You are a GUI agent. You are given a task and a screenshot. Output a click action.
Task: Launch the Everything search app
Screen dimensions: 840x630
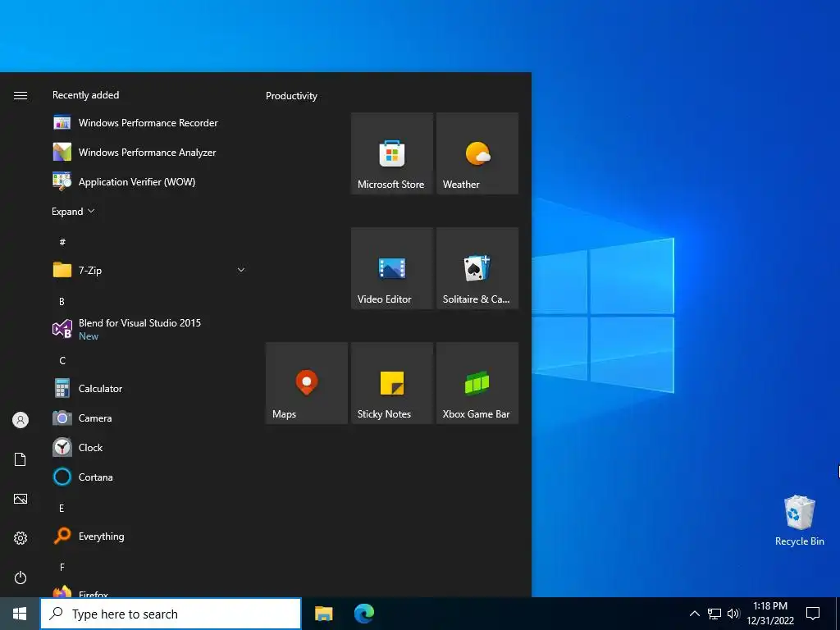point(150,536)
